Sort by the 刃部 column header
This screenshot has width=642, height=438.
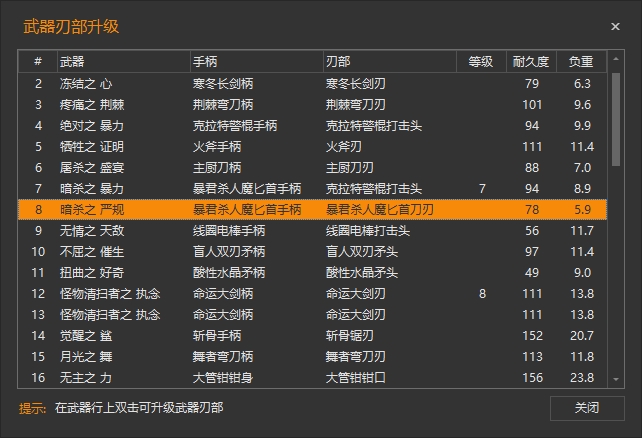390,62
